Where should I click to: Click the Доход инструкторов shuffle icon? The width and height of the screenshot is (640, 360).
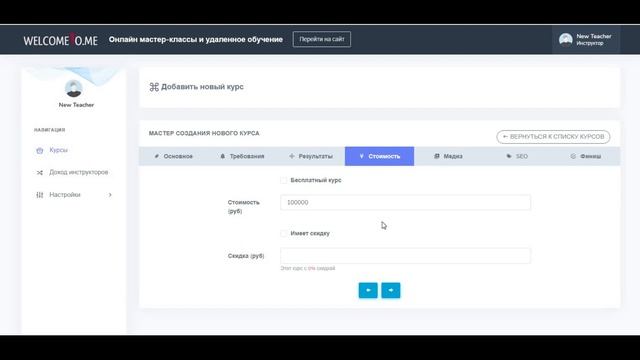pyautogui.click(x=40, y=173)
